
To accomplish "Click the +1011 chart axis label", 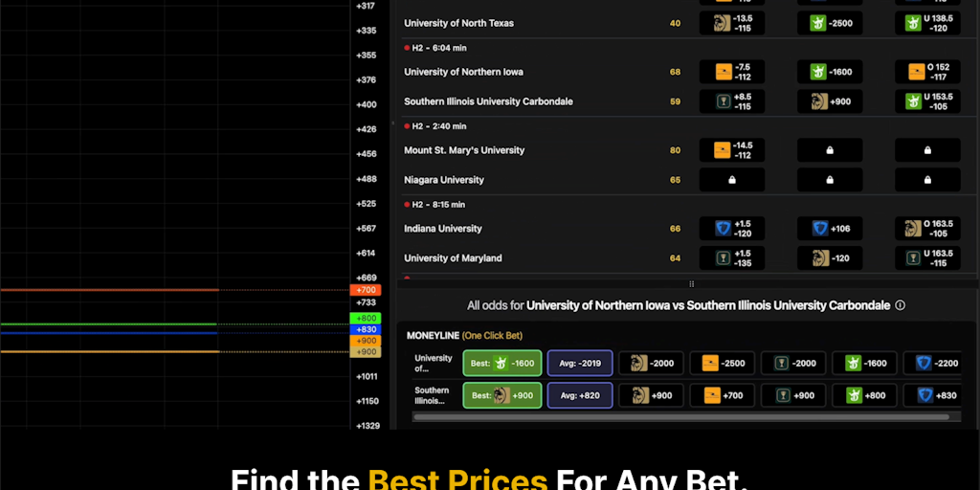I will 367,376.
